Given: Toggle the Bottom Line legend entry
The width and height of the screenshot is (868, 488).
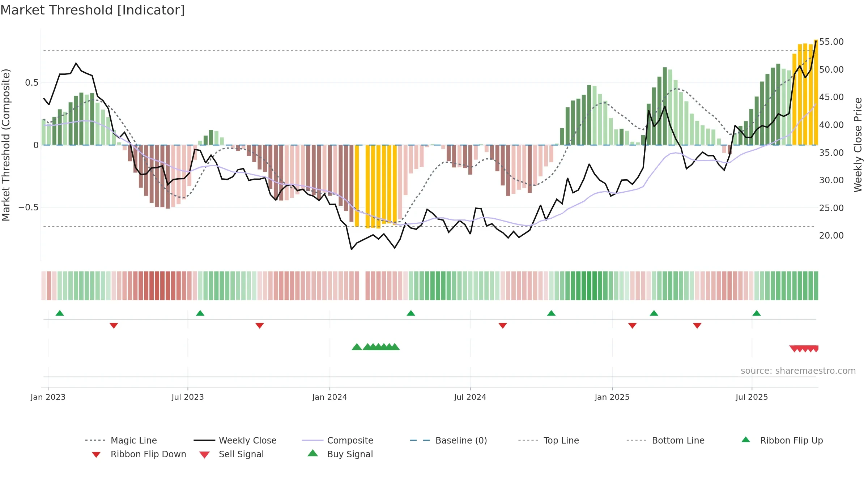Looking at the screenshot, I should click(665, 440).
